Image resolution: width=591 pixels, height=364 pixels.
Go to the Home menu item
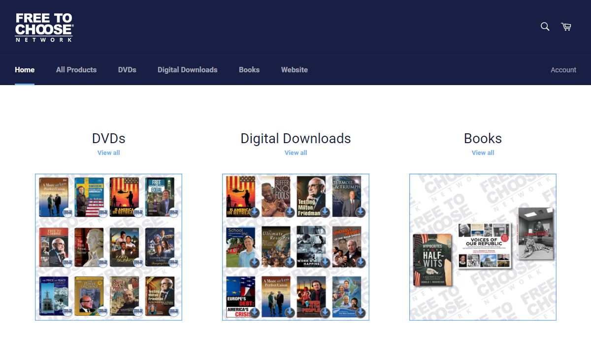point(25,70)
